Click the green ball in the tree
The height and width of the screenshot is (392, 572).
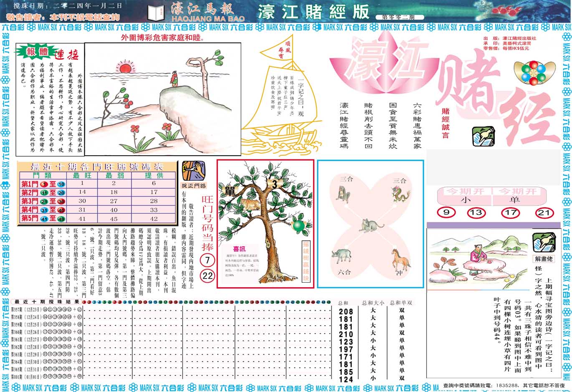[298, 226]
